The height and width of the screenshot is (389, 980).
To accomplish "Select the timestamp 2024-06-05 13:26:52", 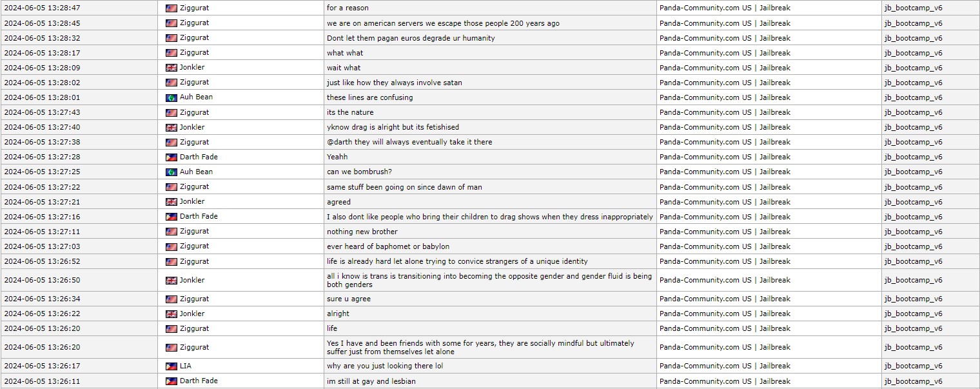I will tap(42, 261).
